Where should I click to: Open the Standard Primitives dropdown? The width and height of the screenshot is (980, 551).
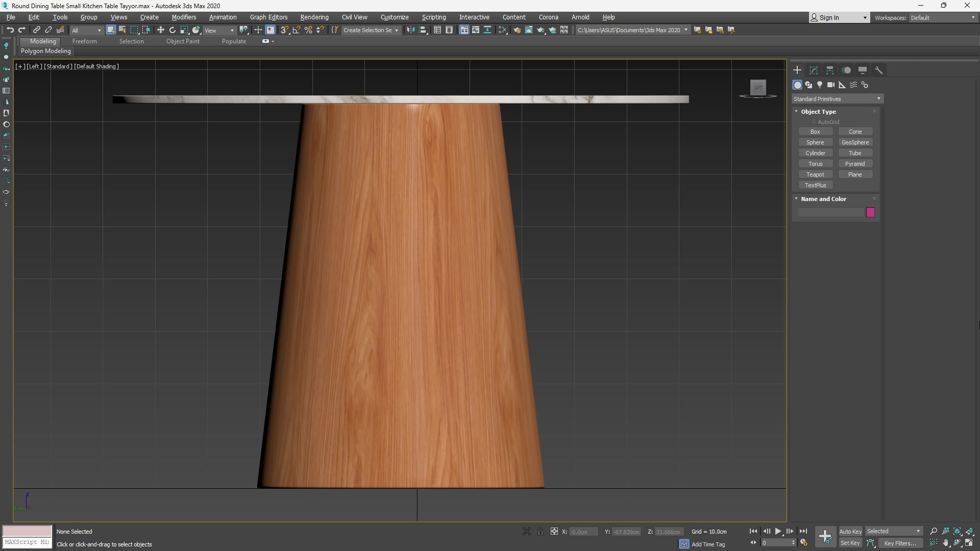tap(837, 99)
